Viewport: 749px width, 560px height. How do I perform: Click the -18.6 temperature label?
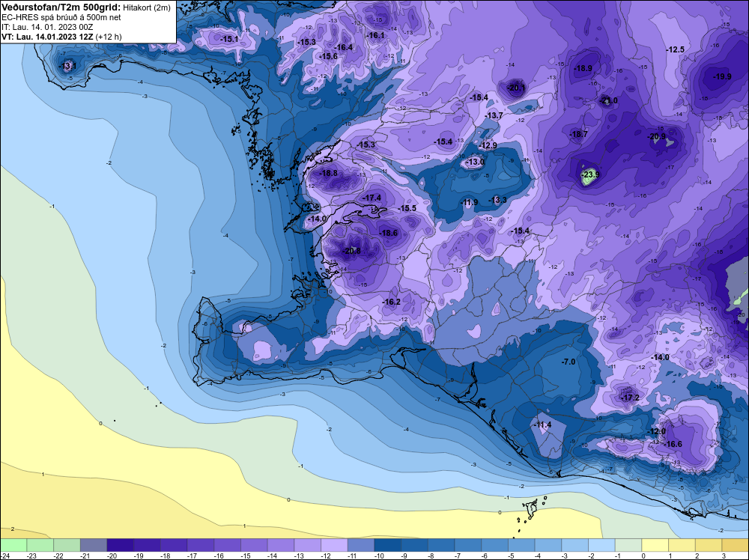coord(388,233)
